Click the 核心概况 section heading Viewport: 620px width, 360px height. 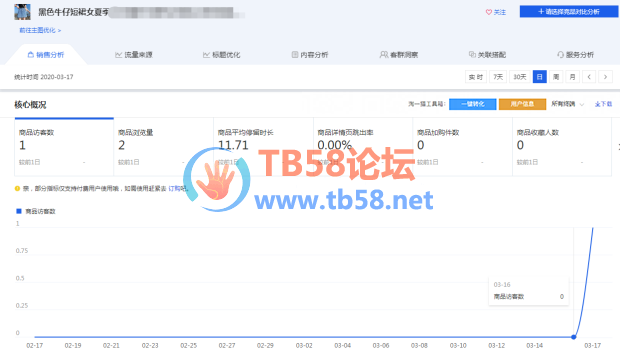30,104
